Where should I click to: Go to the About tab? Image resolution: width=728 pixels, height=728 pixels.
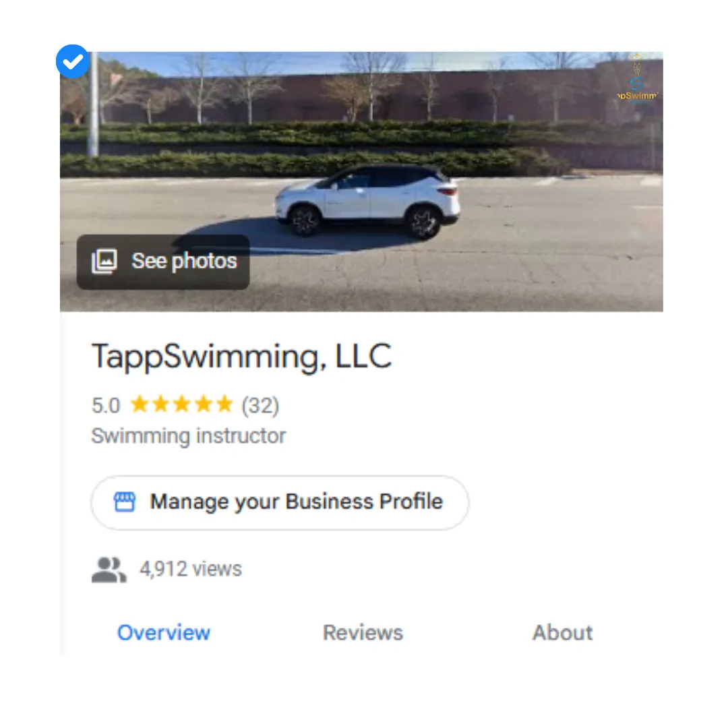(562, 633)
